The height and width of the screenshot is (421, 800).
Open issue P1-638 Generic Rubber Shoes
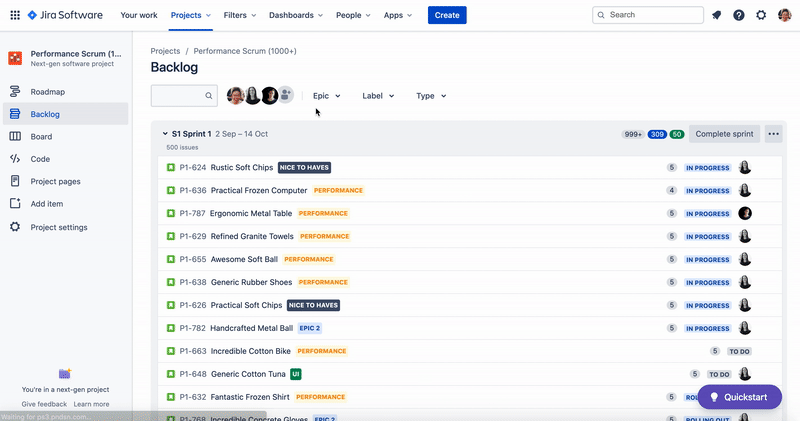pyautogui.click(x=251, y=282)
